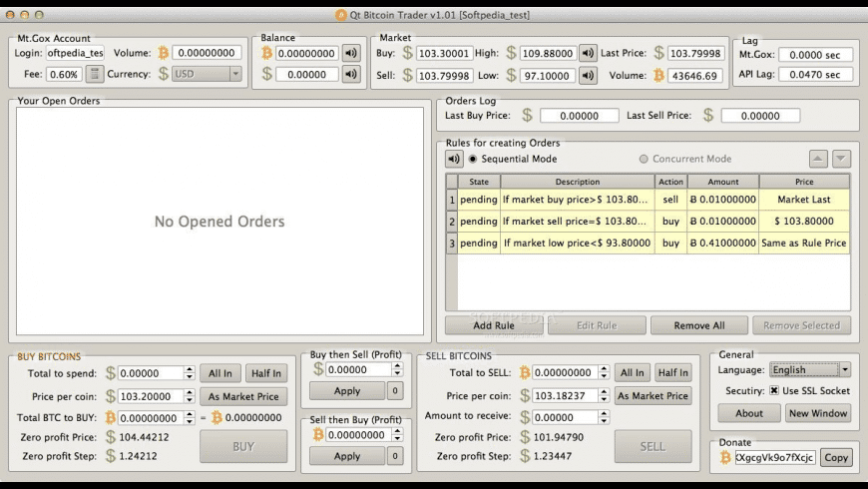Image resolution: width=868 pixels, height=489 pixels.
Task: Adjust the sell Price per coin stepper
Action: tap(604, 396)
